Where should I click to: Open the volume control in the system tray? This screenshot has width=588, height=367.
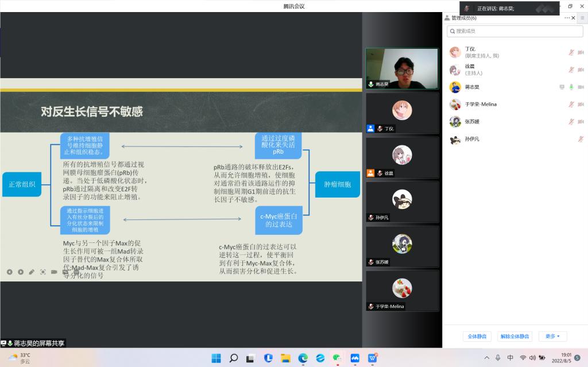pos(532,358)
